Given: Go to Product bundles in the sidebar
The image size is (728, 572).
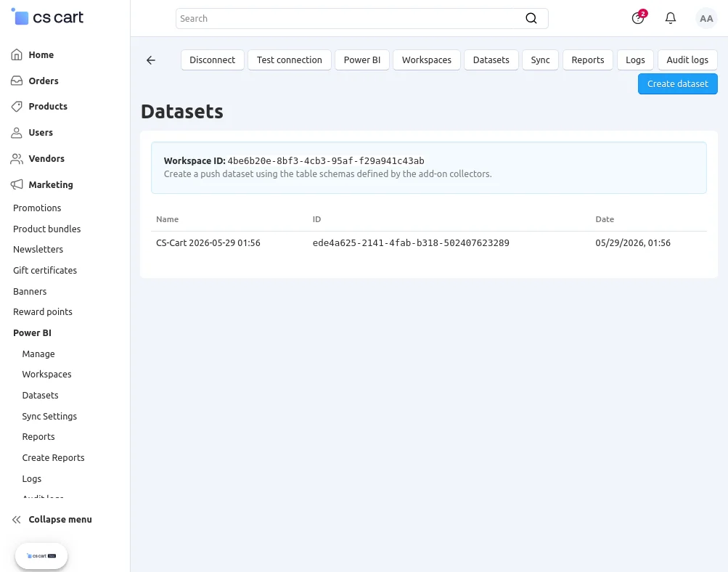Looking at the screenshot, I should [47, 229].
